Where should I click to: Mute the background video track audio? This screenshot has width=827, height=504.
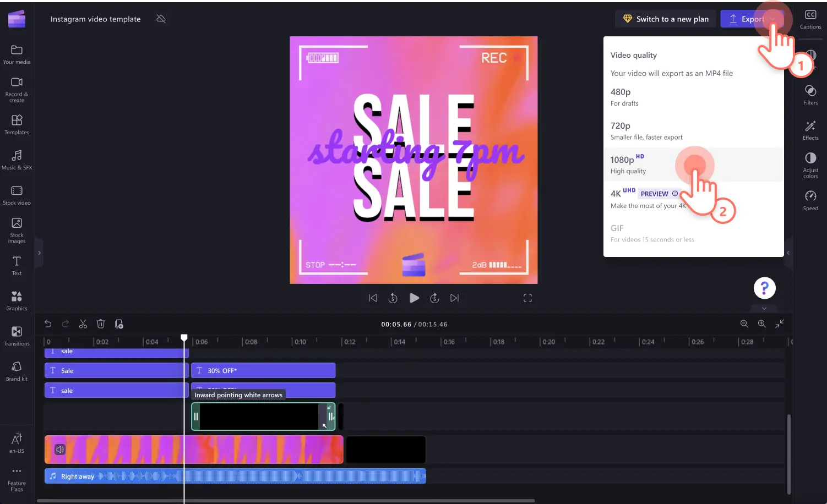[60, 450]
